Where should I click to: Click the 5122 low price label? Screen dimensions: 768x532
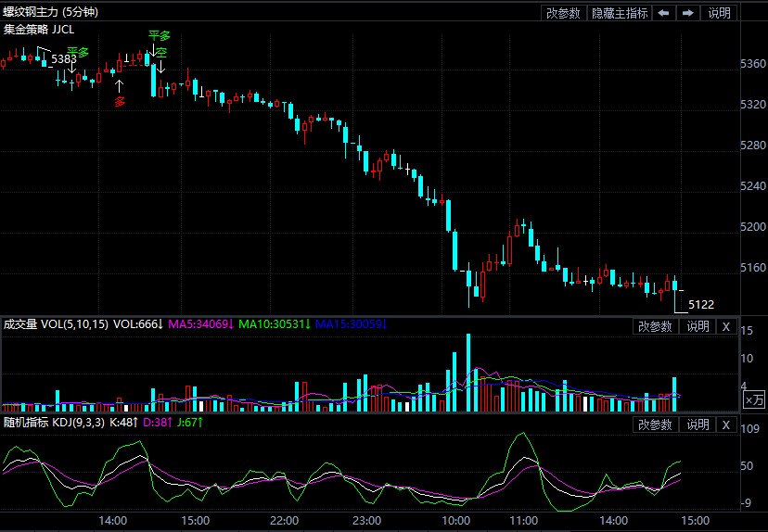pos(701,304)
